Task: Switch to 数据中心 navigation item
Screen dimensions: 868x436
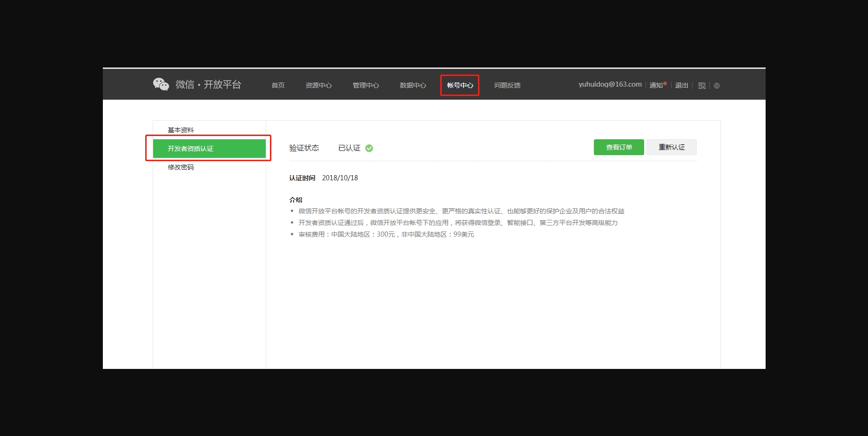Action: [413, 85]
